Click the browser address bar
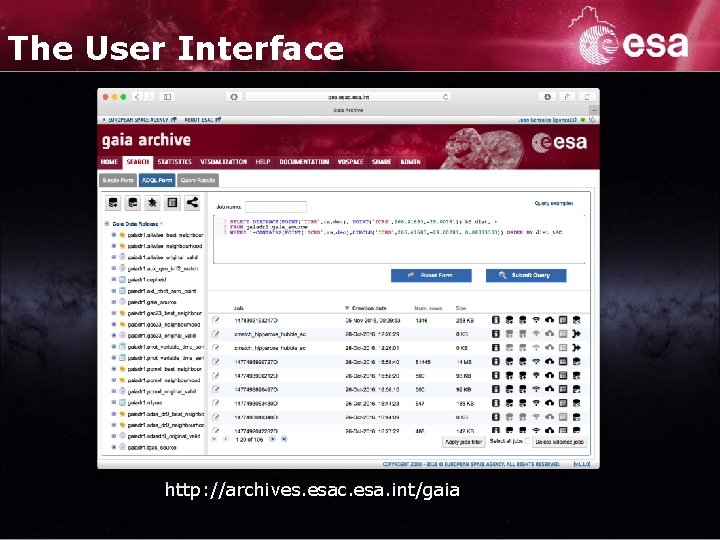Image resolution: width=720 pixels, height=540 pixels. coord(348,97)
